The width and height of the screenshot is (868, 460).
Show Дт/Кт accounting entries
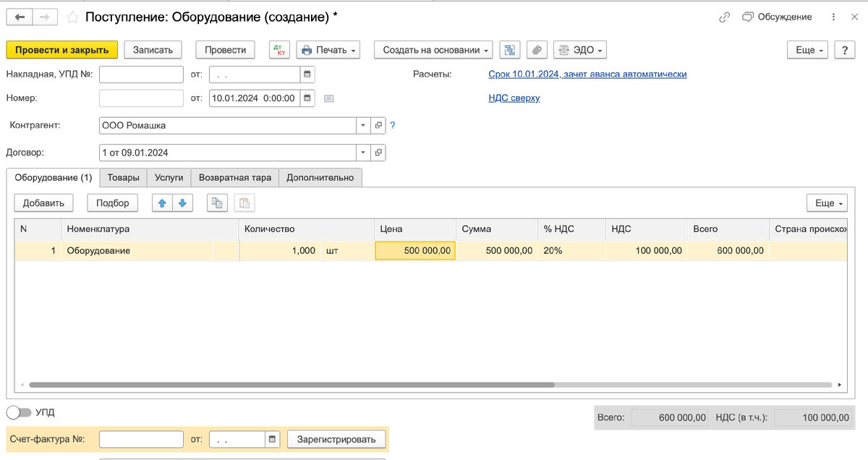click(279, 50)
